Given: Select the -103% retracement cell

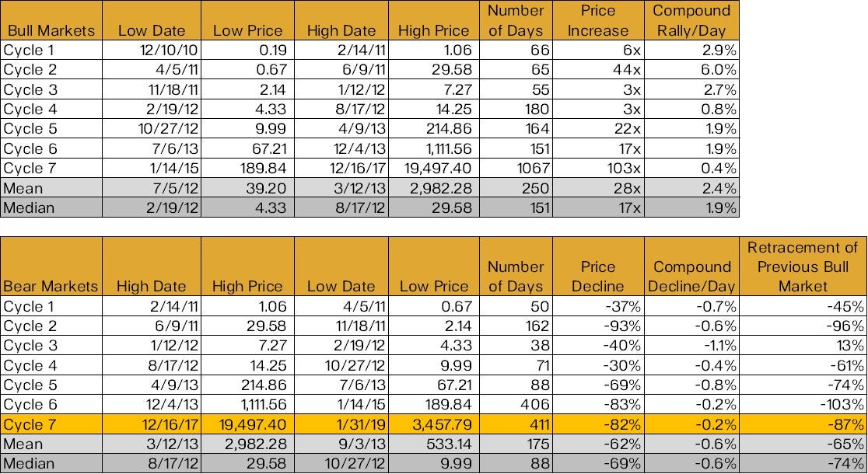Looking at the screenshot, I should click(802, 404).
